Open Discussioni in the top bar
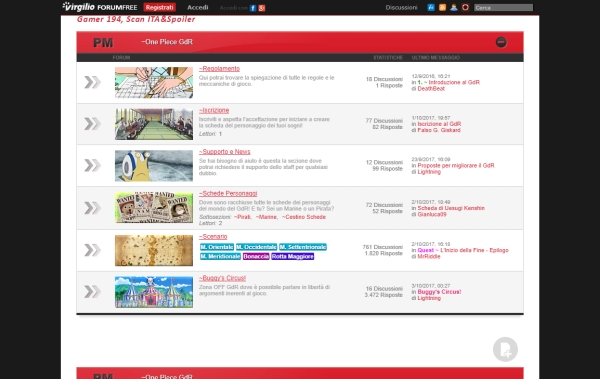Viewport: 600px width, 379px height. [401, 7]
